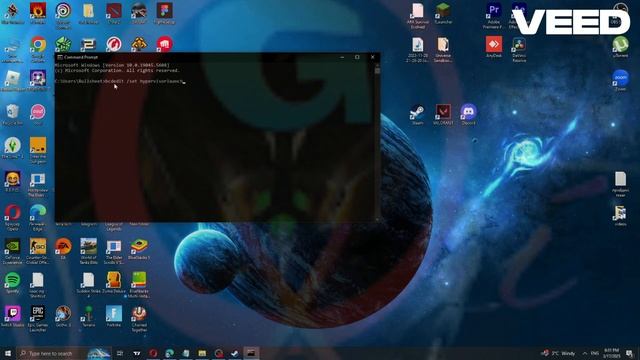
Task: Open the Chained Together desktop shortcut
Action: pos(139,318)
